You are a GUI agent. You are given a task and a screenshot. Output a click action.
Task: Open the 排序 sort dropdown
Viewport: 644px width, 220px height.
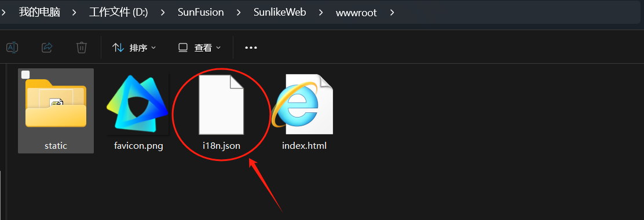(x=134, y=47)
